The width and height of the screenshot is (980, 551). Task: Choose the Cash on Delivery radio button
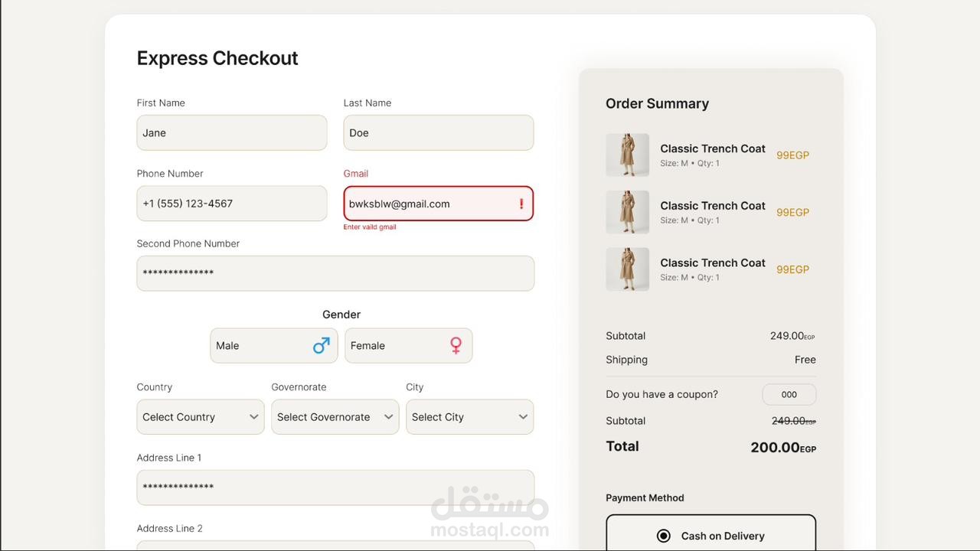[x=664, y=536]
